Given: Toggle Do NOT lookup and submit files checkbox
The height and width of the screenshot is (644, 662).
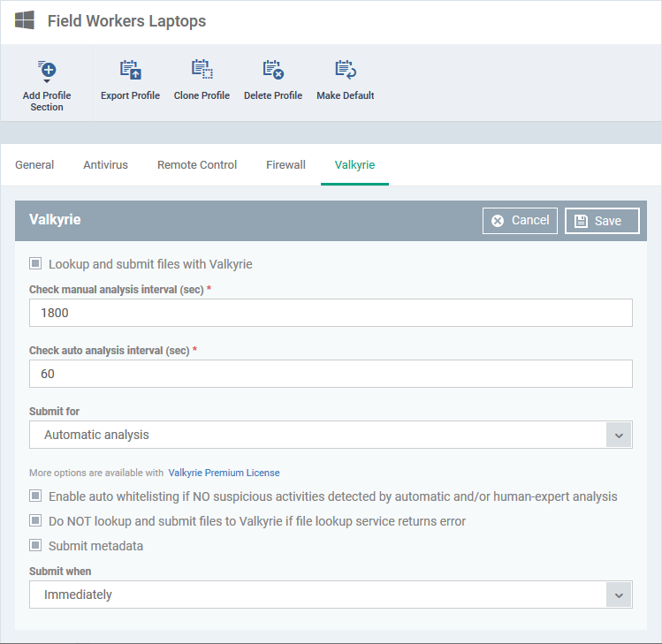Looking at the screenshot, I should pos(35,521).
